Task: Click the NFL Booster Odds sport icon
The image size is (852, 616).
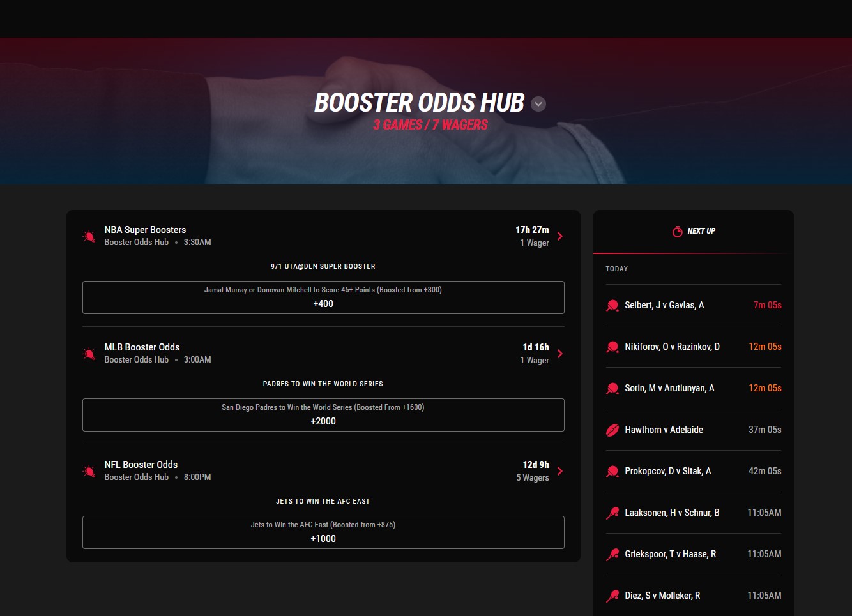Action: click(x=89, y=471)
